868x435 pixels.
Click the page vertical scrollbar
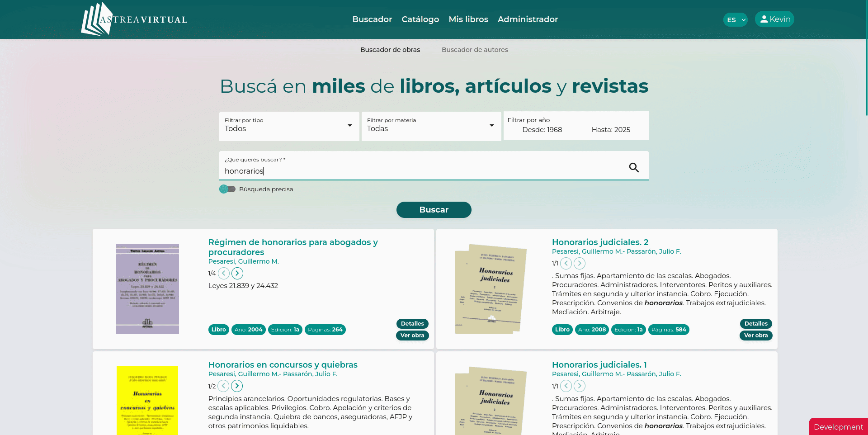tap(866, 59)
